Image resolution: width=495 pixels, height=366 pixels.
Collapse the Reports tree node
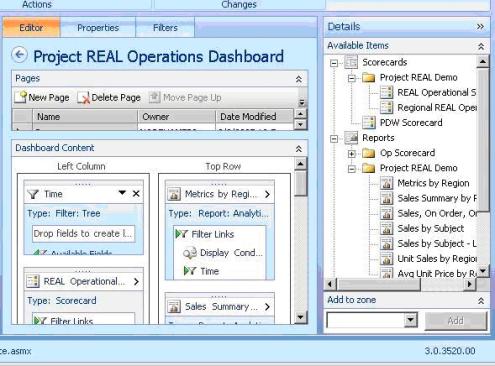click(x=334, y=139)
